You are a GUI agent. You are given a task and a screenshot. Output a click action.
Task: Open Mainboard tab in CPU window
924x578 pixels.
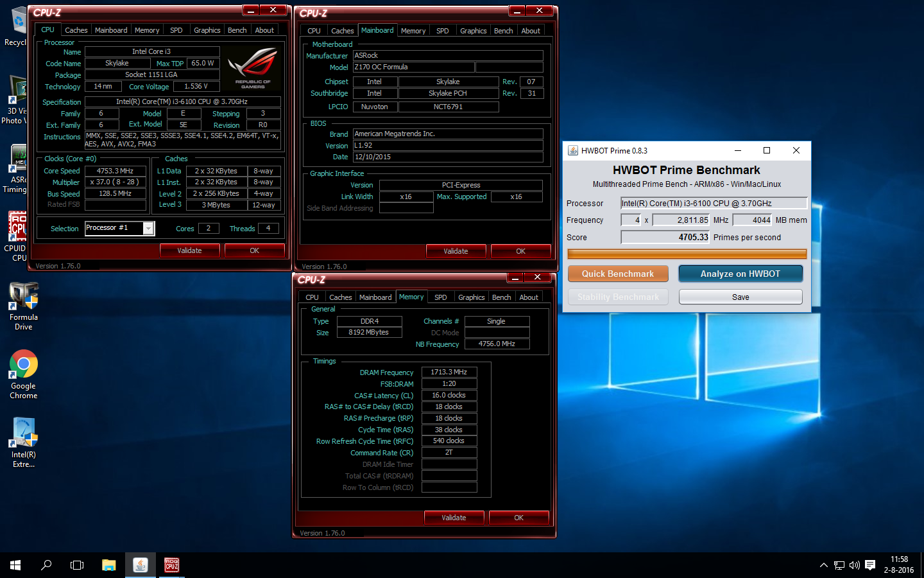pyautogui.click(x=111, y=30)
